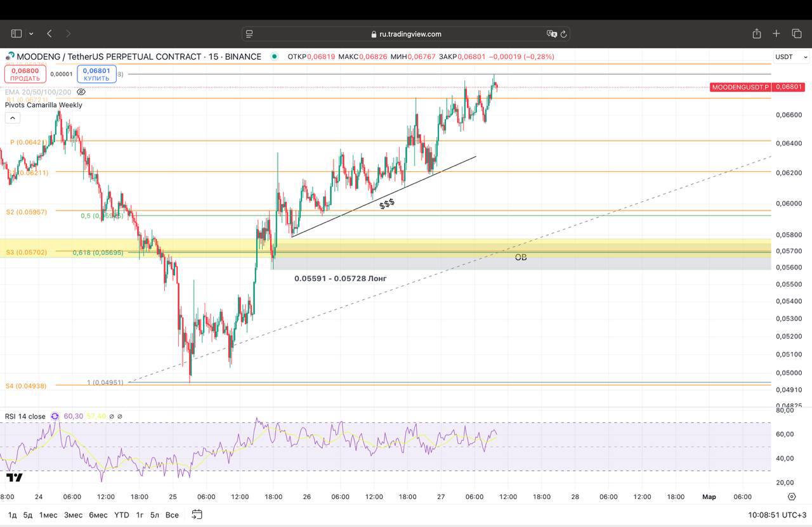Select the YTD time range

(121, 515)
